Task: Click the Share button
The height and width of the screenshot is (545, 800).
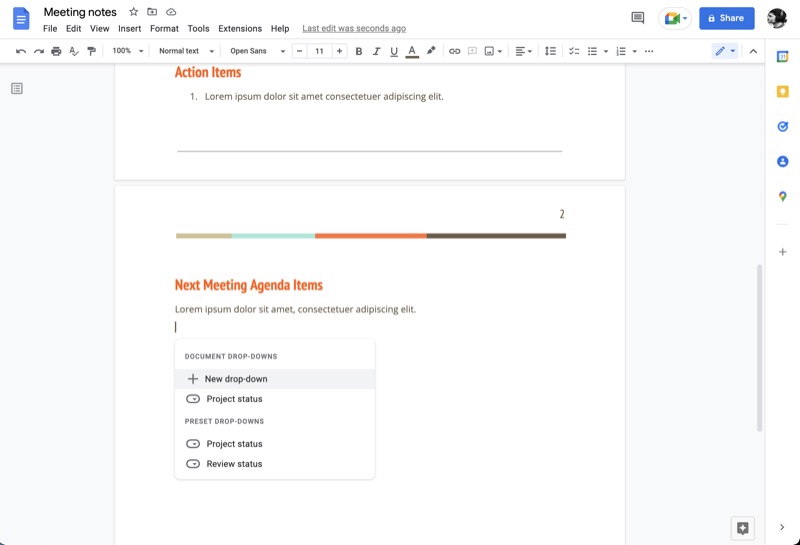Action: (727, 18)
